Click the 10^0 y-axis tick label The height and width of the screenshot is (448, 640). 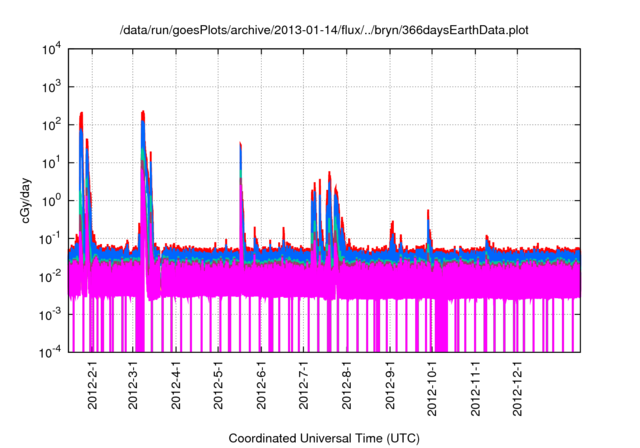tap(51, 200)
